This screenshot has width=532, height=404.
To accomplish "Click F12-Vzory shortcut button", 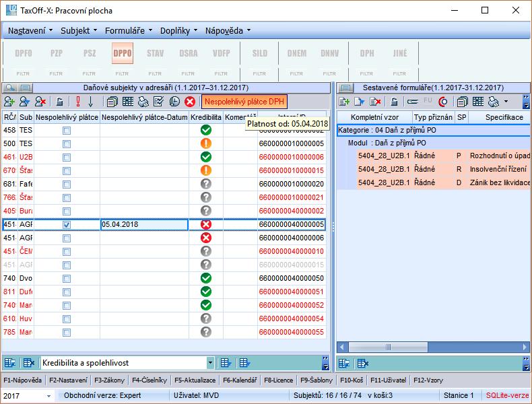I will point(428,380).
